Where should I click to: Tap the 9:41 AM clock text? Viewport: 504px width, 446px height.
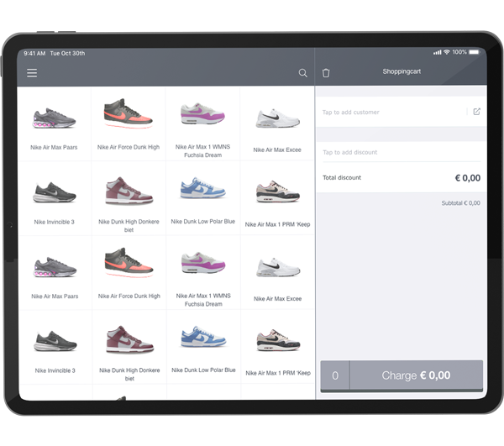(x=34, y=54)
